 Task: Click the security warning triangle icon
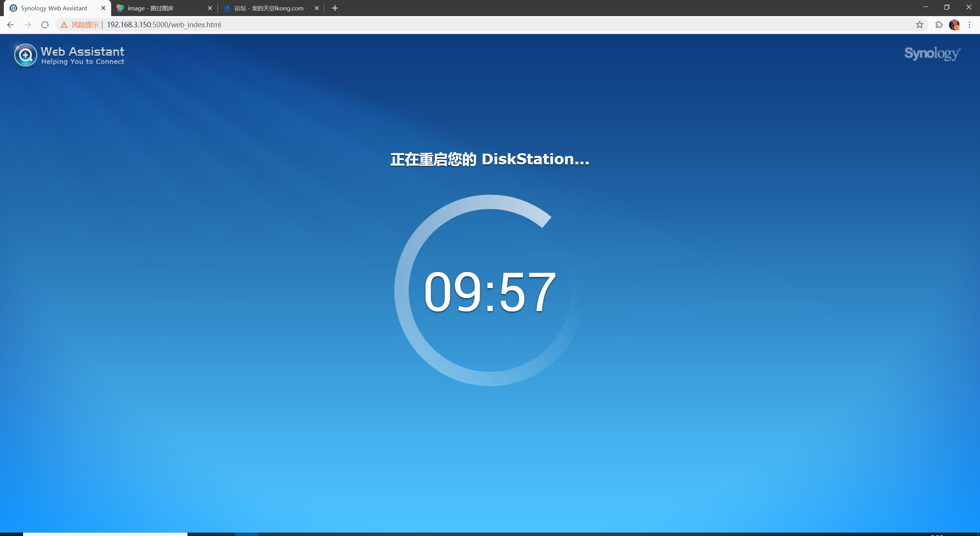(x=64, y=25)
